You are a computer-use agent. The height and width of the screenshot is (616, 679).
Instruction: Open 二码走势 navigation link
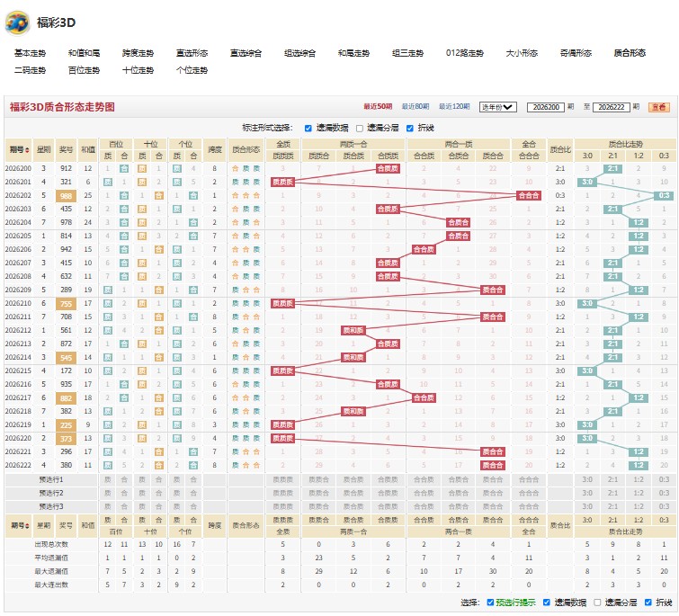[x=30, y=70]
